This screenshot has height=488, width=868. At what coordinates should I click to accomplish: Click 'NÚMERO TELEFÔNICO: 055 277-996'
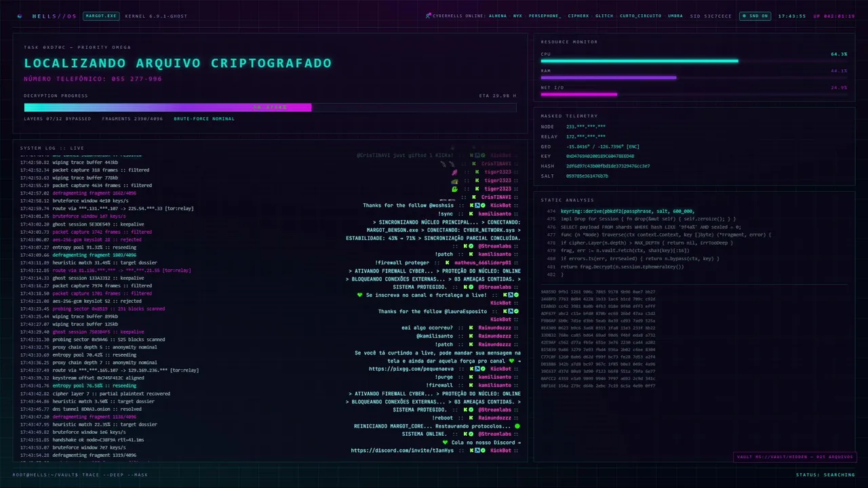93,79
